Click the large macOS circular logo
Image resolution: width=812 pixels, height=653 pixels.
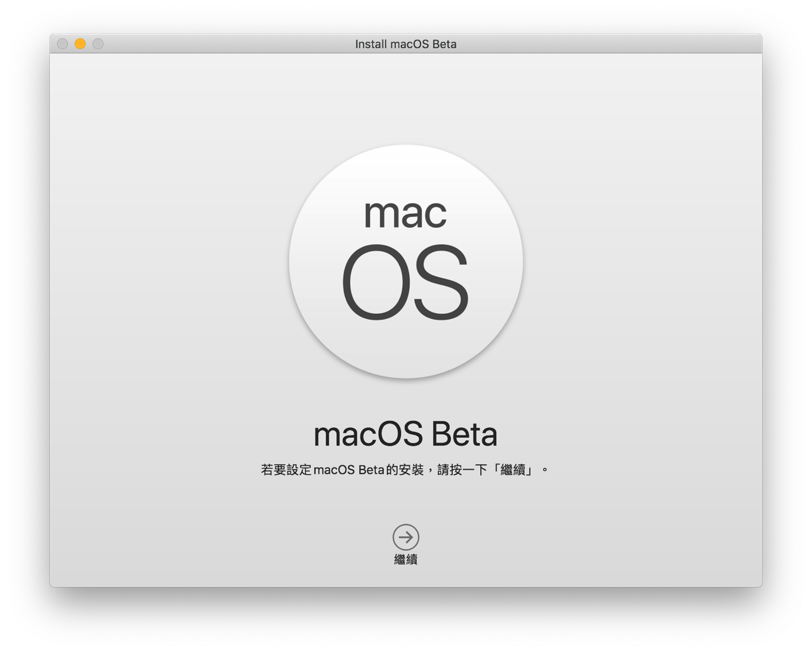click(406, 261)
